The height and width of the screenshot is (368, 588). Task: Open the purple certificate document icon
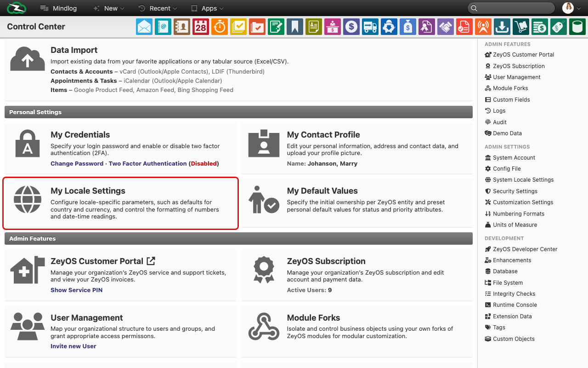coord(427,27)
